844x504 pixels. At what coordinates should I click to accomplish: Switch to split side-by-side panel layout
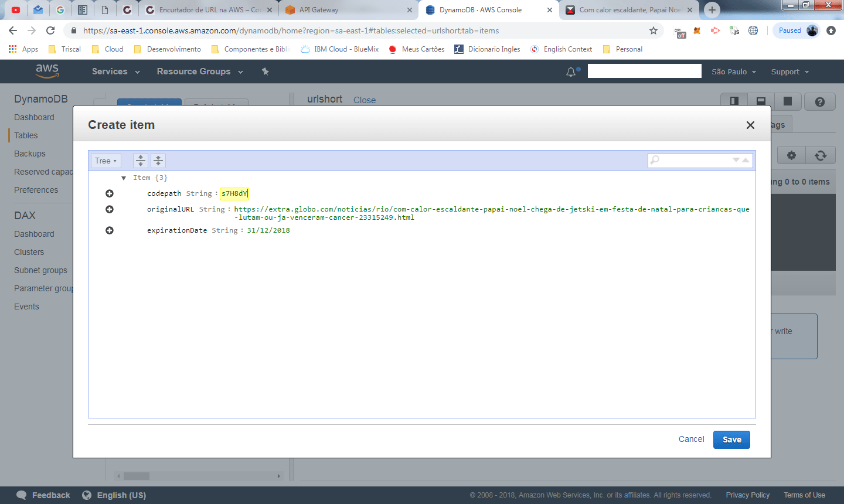tap(734, 101)
